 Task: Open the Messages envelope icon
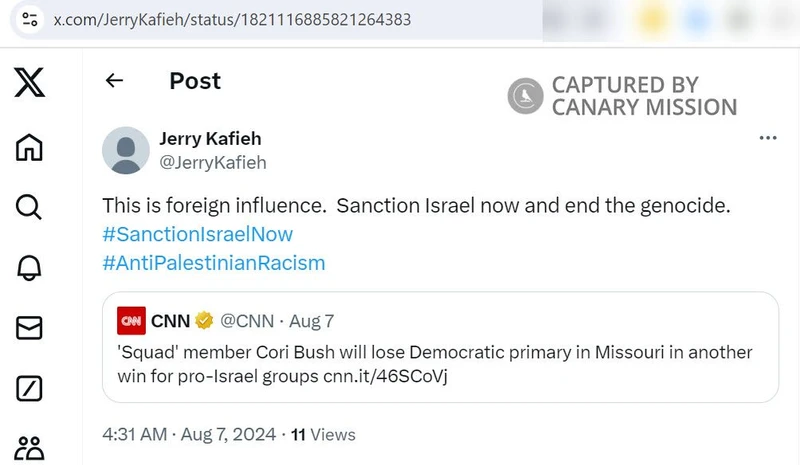click(29, 327)
